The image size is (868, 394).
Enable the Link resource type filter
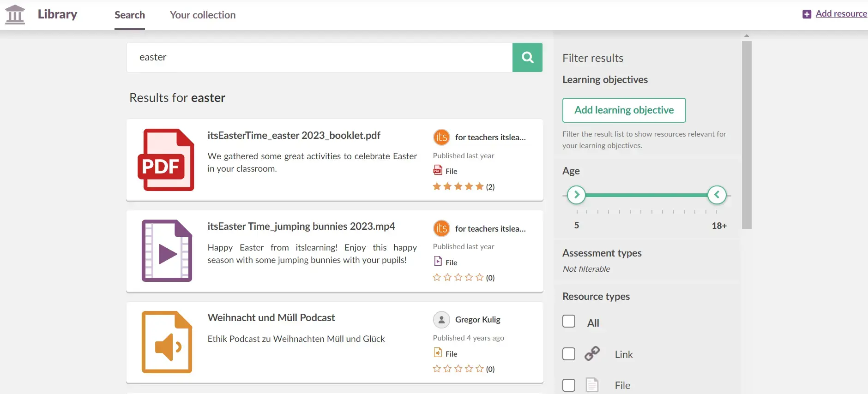click(569, 354)
